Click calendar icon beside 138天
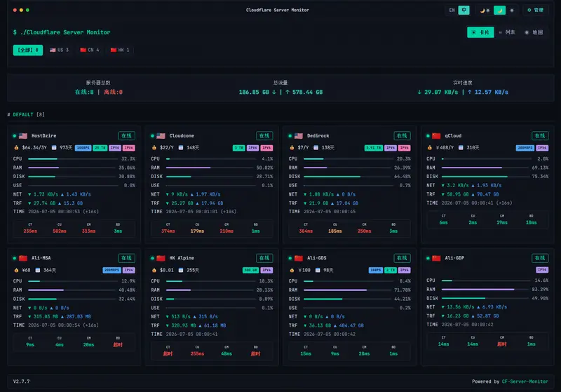561x392 pixels. point(316,148)
